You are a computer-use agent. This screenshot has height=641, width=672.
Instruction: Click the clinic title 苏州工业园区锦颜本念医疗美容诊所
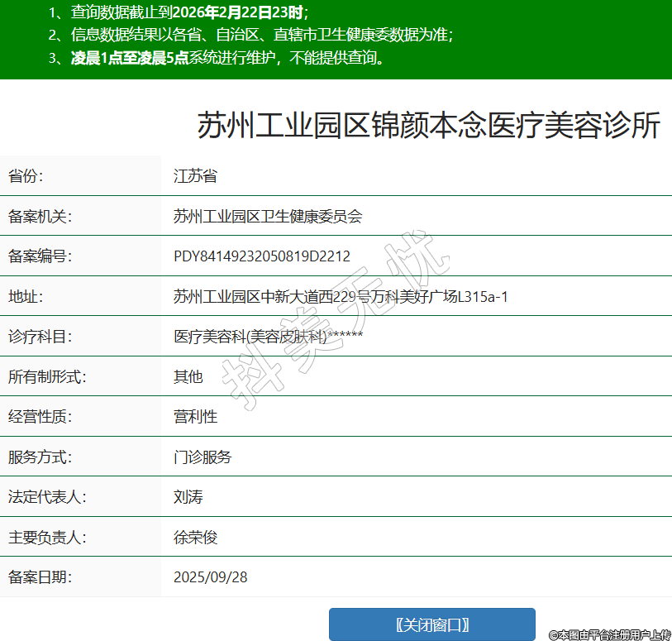[x=428, y=126]
